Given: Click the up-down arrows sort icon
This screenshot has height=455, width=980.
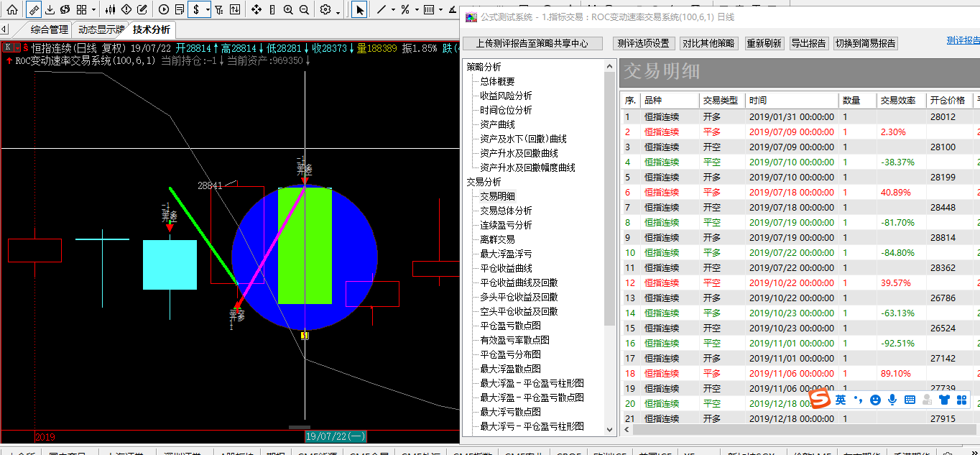Looking at the screenshot, I should pos(235,9).
